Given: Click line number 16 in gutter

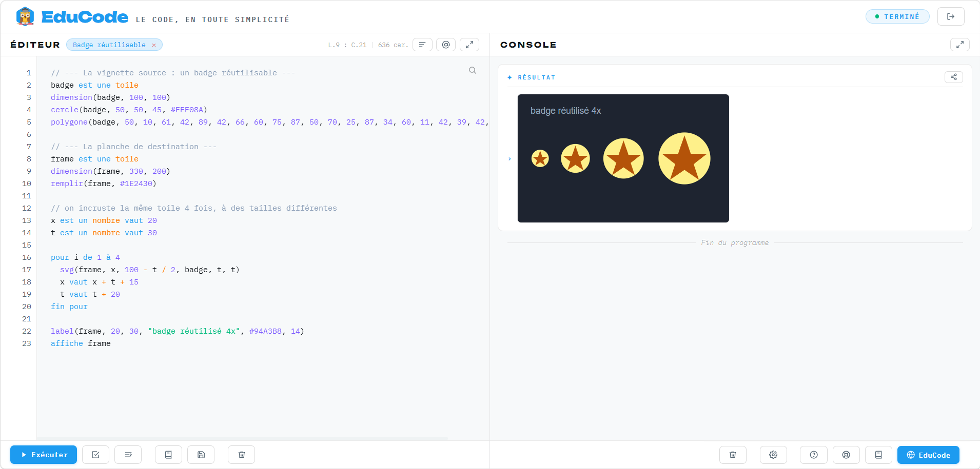Looking at the screenshot, I should [27, 257].
